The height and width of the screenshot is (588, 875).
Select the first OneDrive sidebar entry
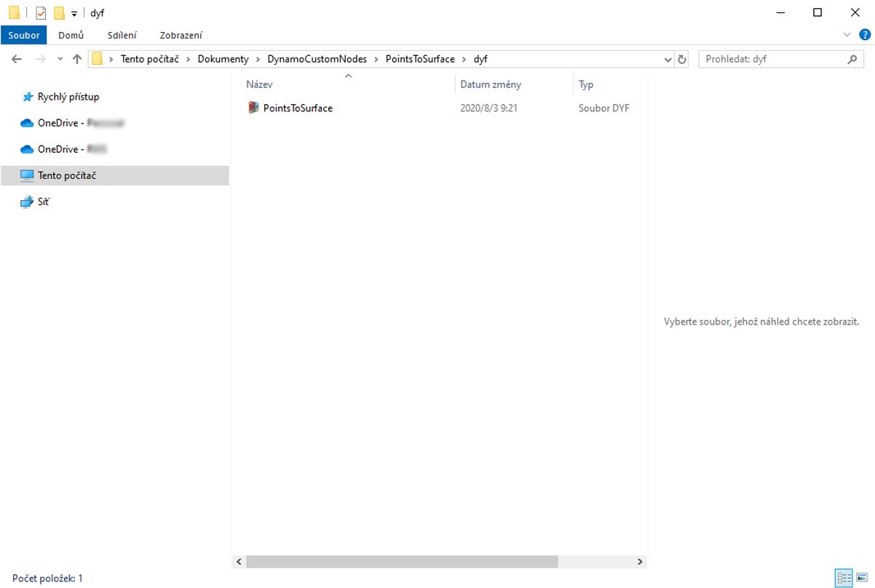73,123
